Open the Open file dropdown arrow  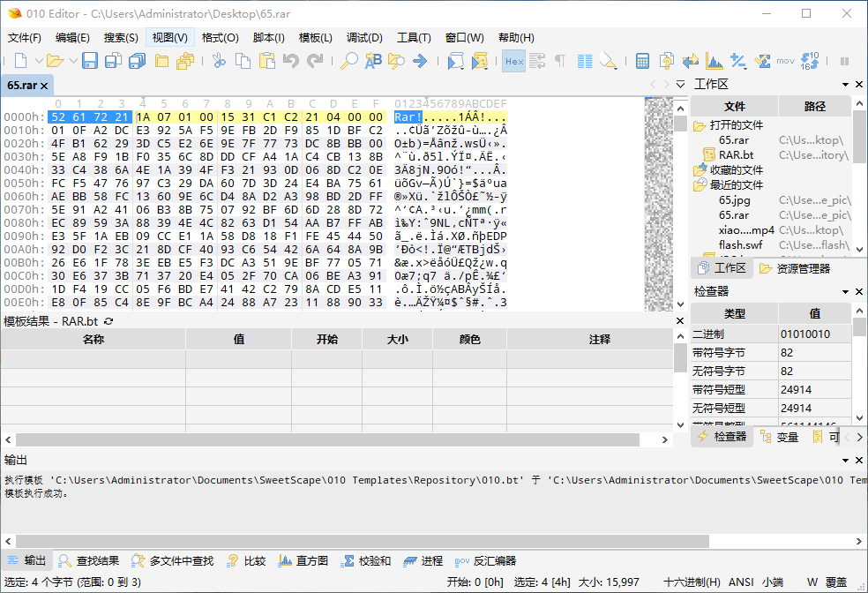pos(73,60)
